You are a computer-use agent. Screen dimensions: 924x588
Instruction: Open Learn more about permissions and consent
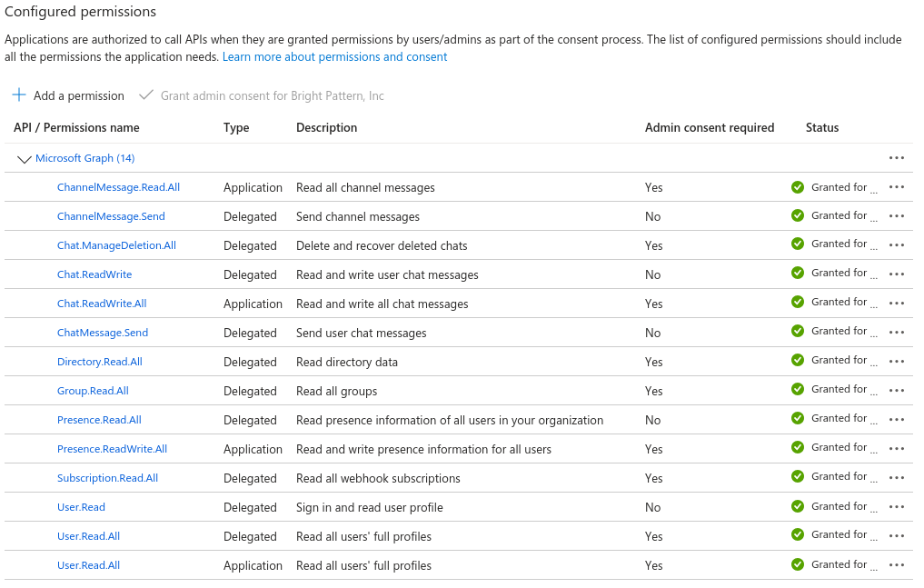point(334,56)
